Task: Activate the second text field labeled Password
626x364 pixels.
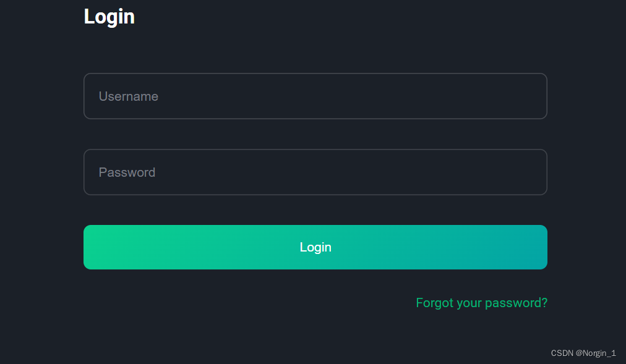Action: 315,172
